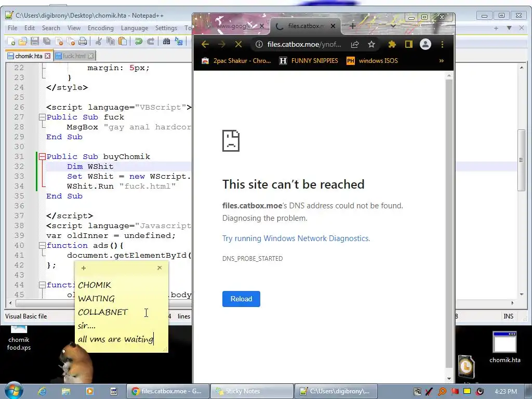Click Try running Windows Network Diagnostics link
The image size is (532, 399).
tap(296, 238)
